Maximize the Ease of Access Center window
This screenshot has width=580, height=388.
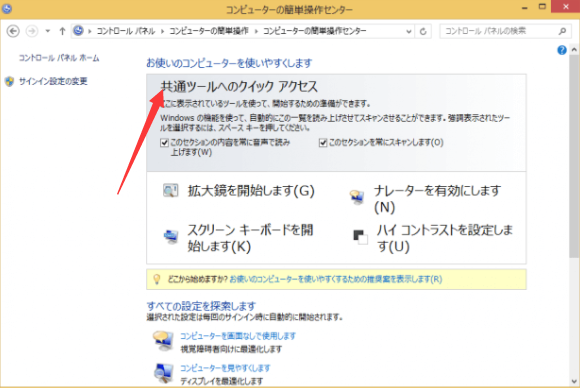pyautogui.click(x=542, y=7)
